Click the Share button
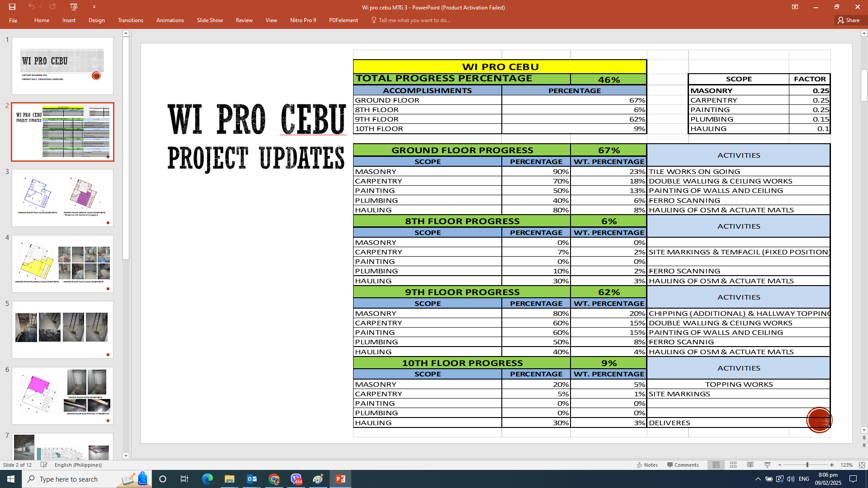Screen dimensions: 868x488 click(849, 20)
